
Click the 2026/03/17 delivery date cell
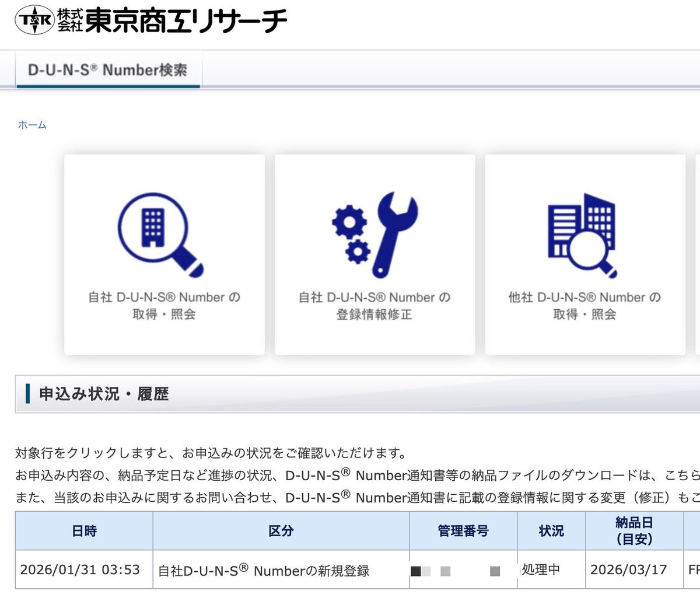634,569
